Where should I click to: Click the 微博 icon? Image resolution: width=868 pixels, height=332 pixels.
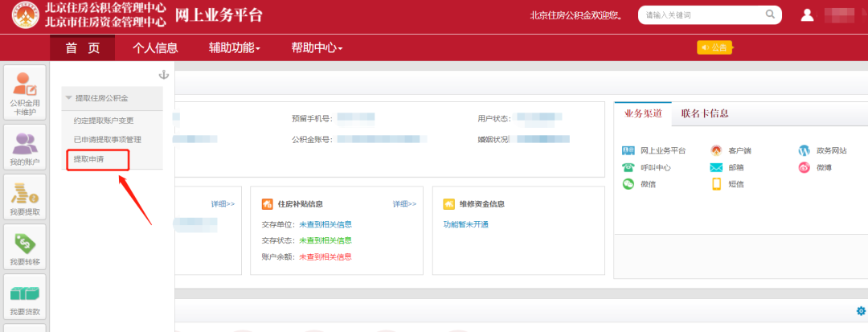point(804,167)
